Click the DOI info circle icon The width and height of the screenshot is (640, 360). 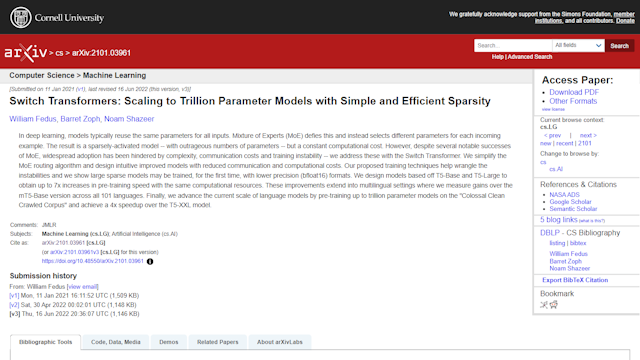150,262
